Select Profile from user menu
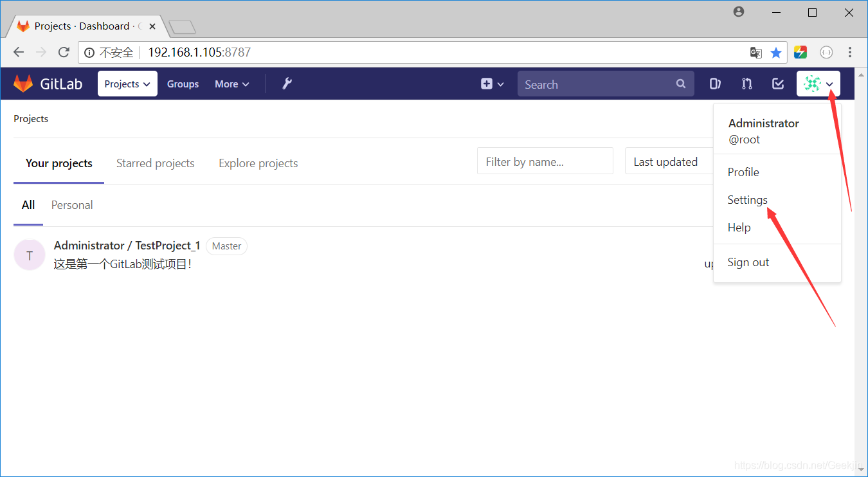This screenshot has height=477, width=868. point(743,172)
